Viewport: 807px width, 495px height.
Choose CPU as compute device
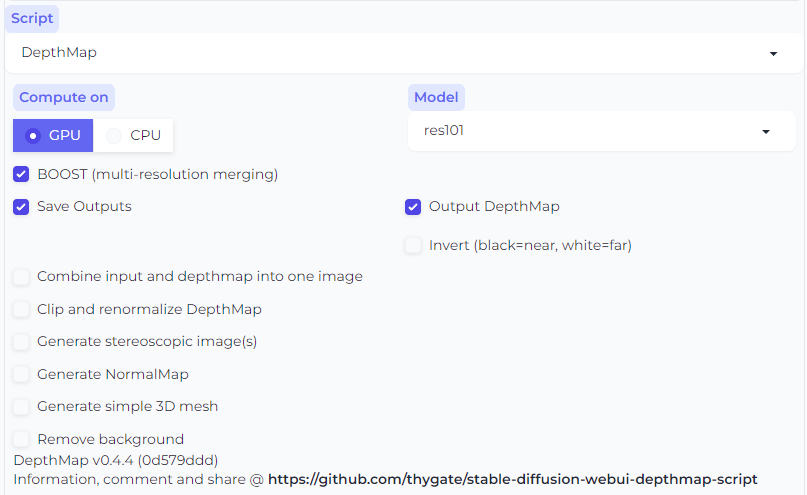click(133, 135)
